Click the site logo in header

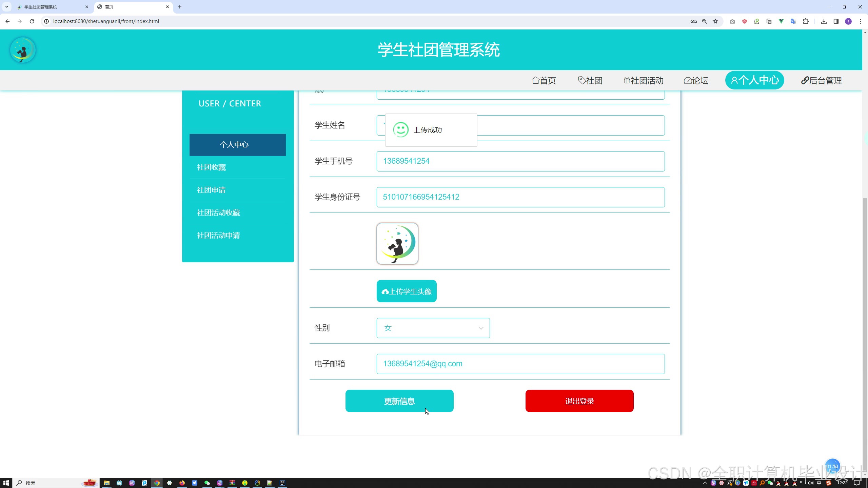point(23,50)
